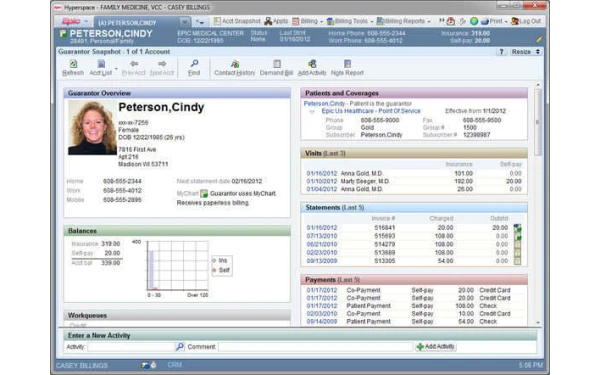Click the Find magnifier tool

pyautogui.click(x=194, y=68)
